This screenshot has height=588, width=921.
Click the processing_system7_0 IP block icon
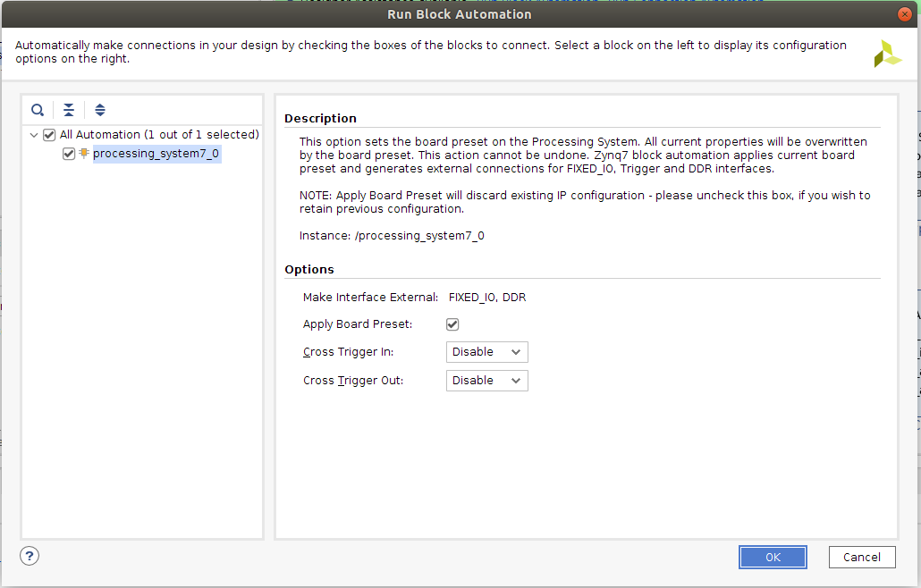coord(84,154)
